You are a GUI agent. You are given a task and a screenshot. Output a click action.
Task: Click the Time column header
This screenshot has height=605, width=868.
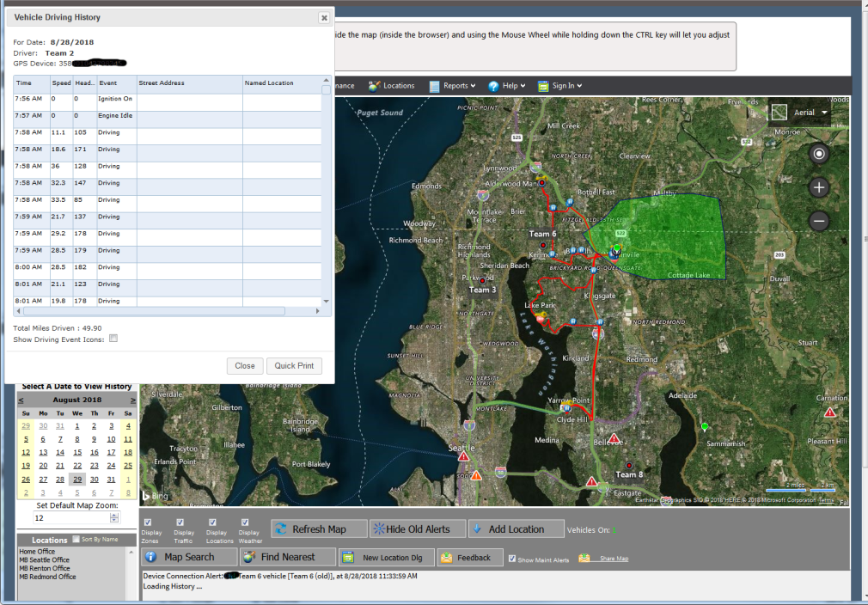tap(32, 83)
